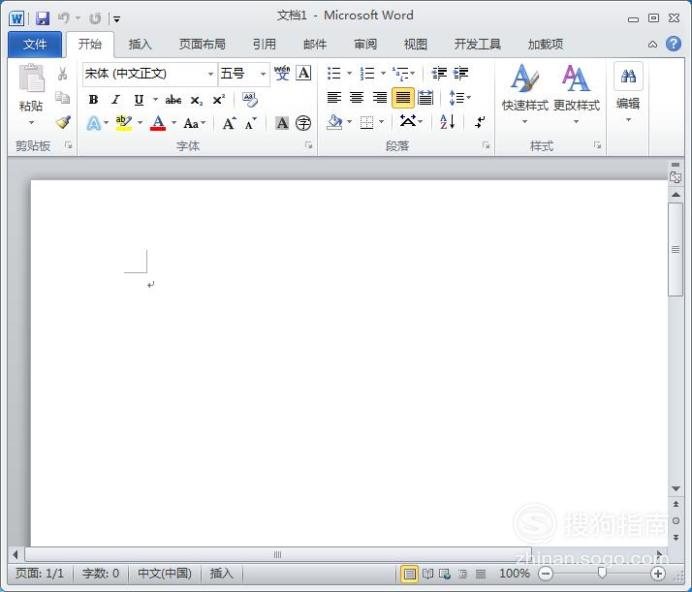
Task: Switch to the 插入 Insert tab
Action: [x=140, y=44]
